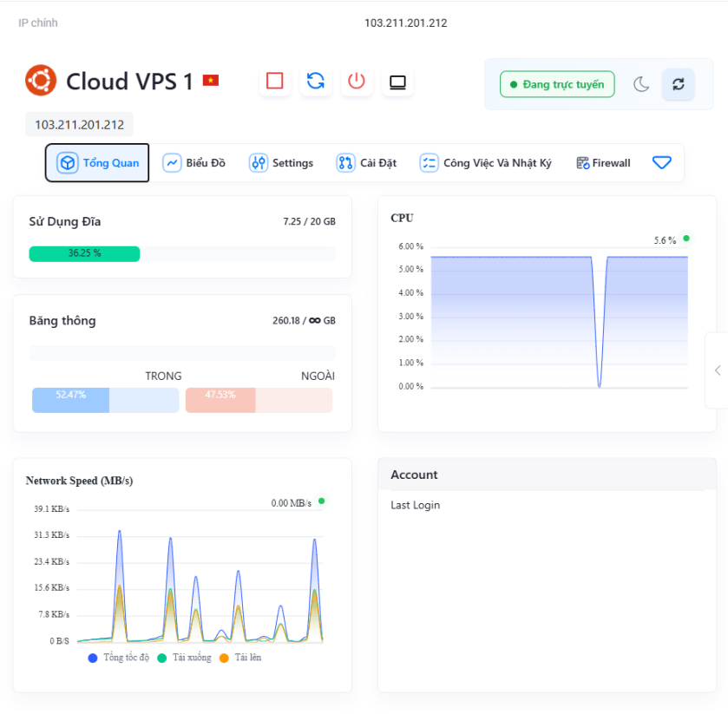Click the red stop VPS square icon

tap(275, 82)
